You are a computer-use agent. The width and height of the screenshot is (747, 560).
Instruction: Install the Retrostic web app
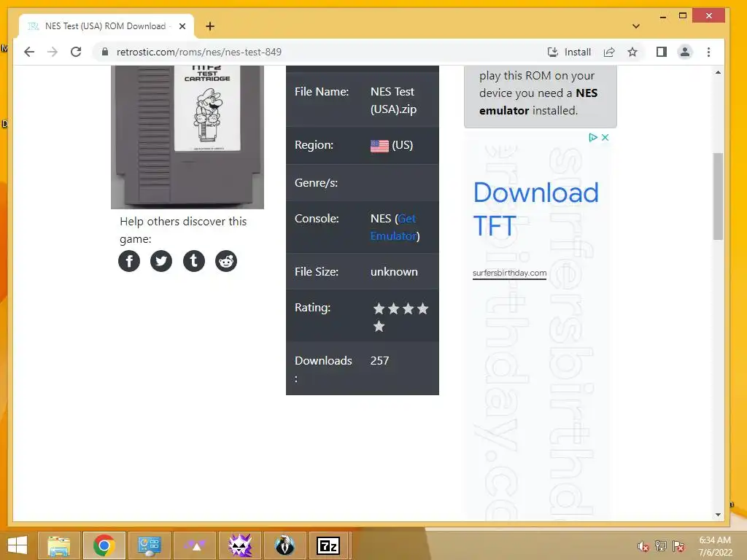(x=569, y=52)
